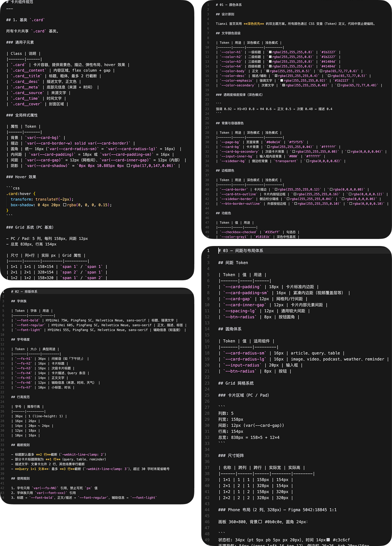392x546 pixels.
Task: Select the `--page-bg` token
Action: point(230,142)
